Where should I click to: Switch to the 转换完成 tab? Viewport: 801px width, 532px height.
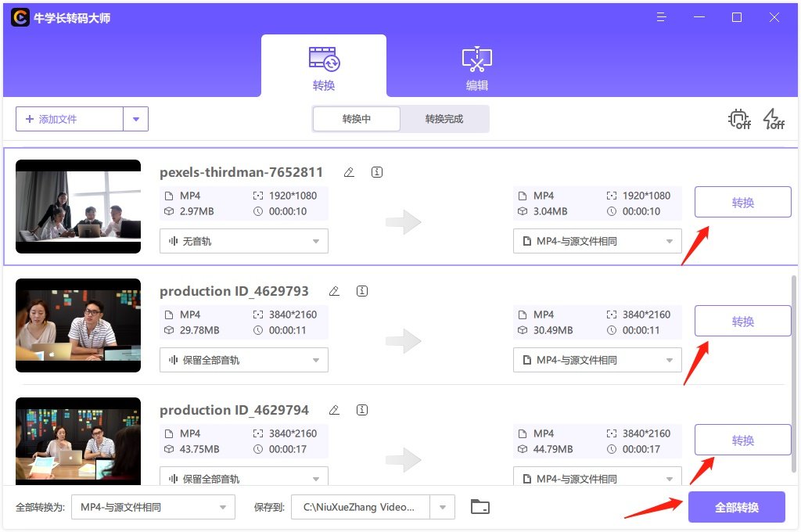[x=444, y=119]
